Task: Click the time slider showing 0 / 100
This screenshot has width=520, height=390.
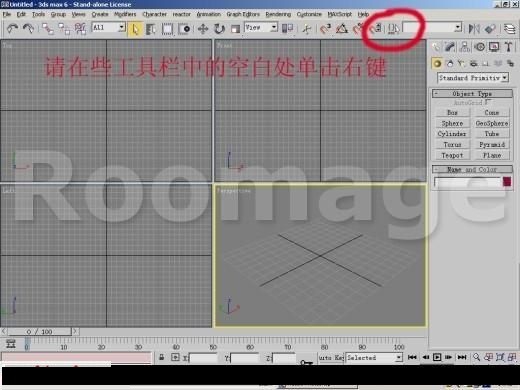Action: (39, 332)
